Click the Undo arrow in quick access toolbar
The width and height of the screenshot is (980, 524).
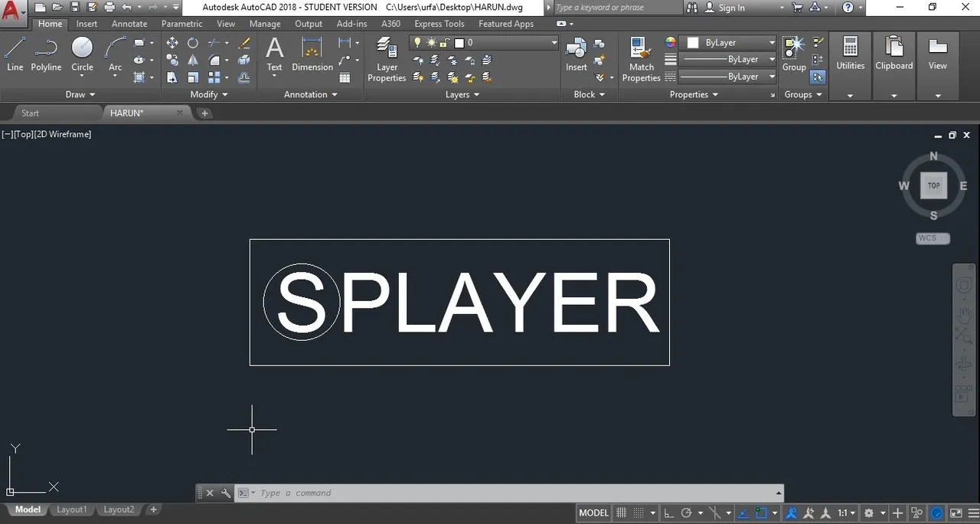click(127, 7)
